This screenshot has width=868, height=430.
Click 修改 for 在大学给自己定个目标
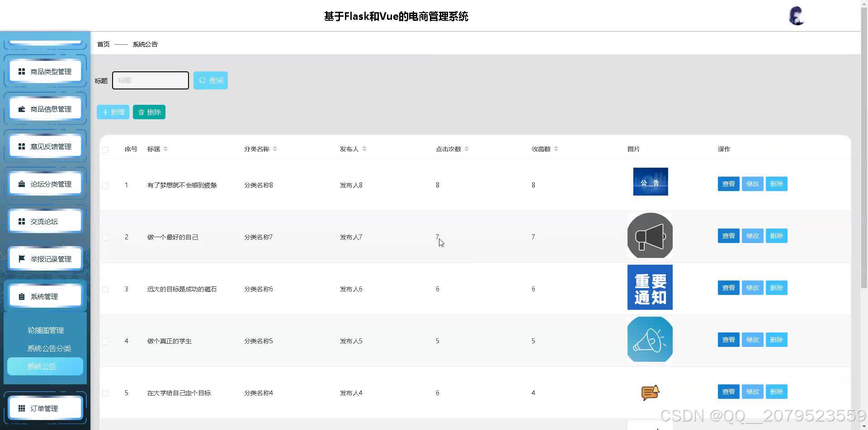752,392
